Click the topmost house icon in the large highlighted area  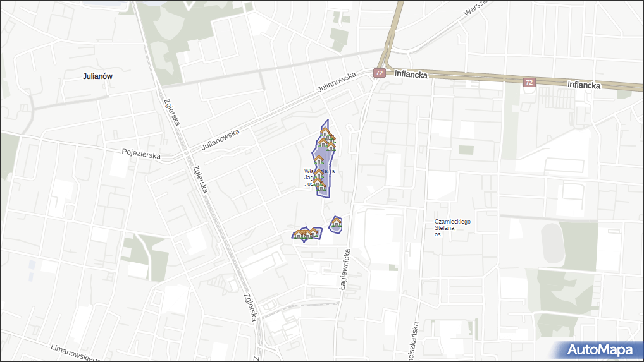pyautogui.click(x=325, y=133)
